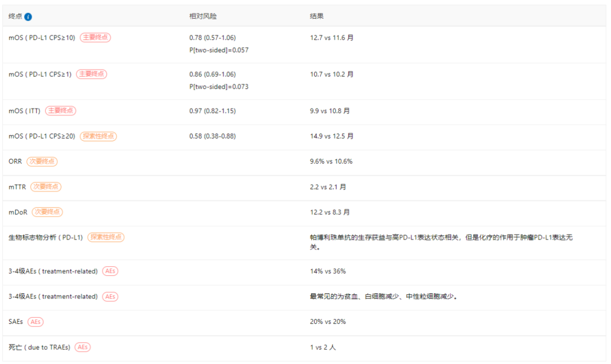Click result 2.2 vs 2.1 月
Screen dimensions: 611x364
pyautogui.click(x=328, y=187)
